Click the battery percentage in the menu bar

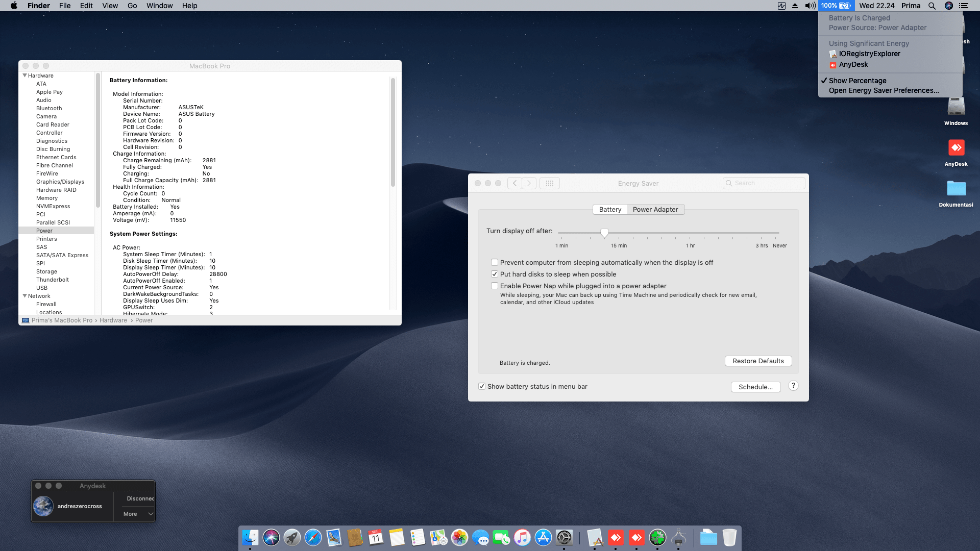pos(836,6)
